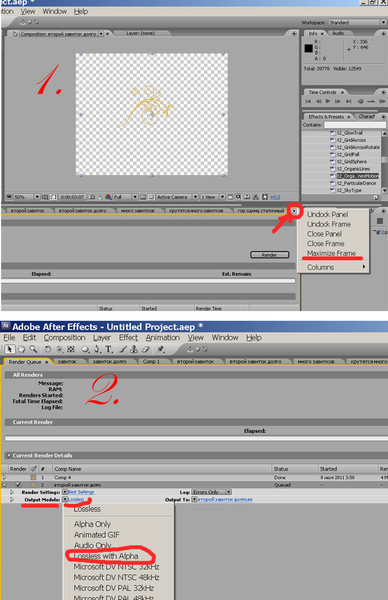Open the Effects & Presets panel flyout arrow
Image resolution: width=388 pixels, height=600 pixels.
pos(383,116)
